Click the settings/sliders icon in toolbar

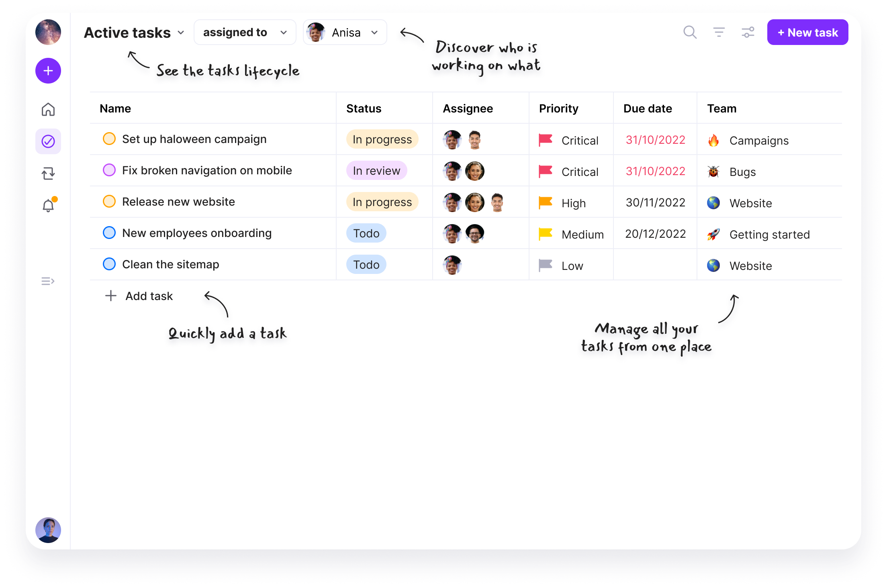(x=748, y=33)
